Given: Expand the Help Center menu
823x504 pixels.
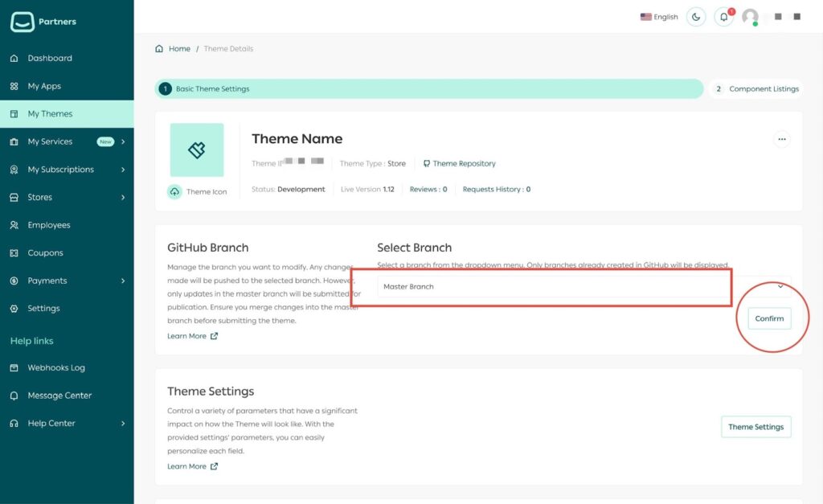Looking at the screenshot, I should click(x=50, y=423).
